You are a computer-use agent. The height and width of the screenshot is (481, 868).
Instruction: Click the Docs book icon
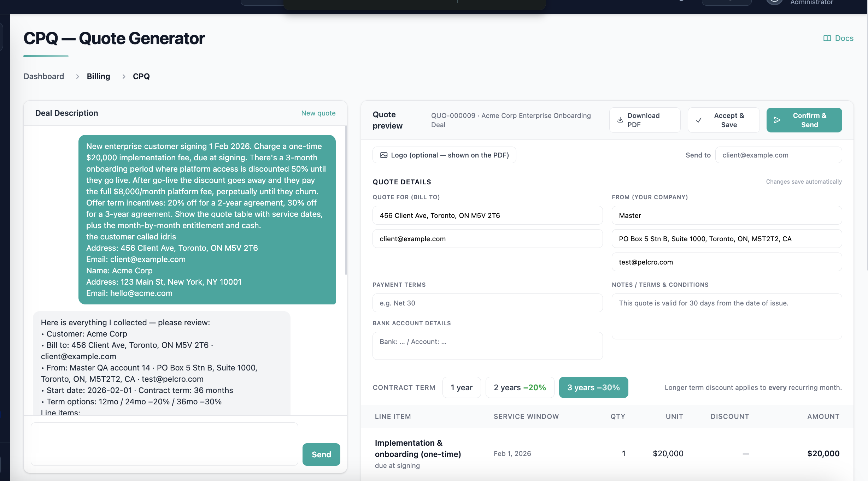click(827, 38)
